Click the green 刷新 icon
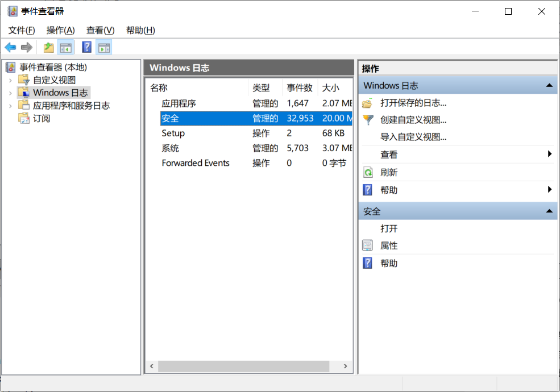Screen dimensions: 560x392 click(368, 173)
